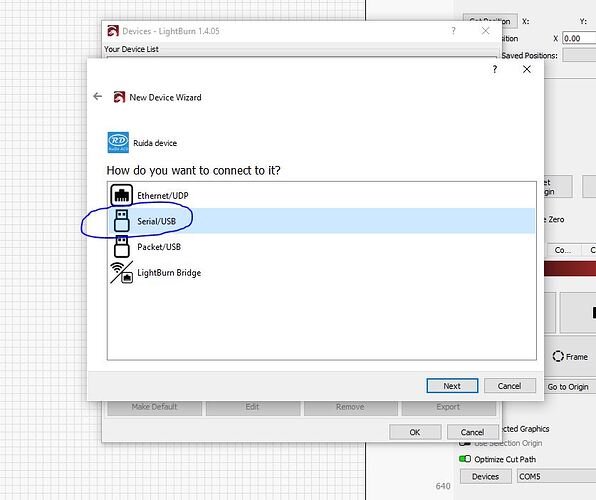Pick the Packet/USB connection icon
This screenshot has height=500, width=596.
coord(122,246)
